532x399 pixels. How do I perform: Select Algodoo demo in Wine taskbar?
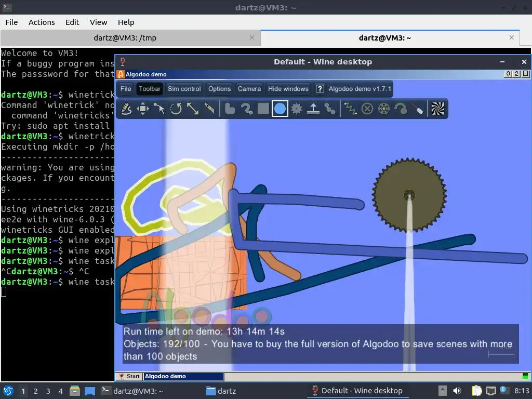[x=183, y=376]
